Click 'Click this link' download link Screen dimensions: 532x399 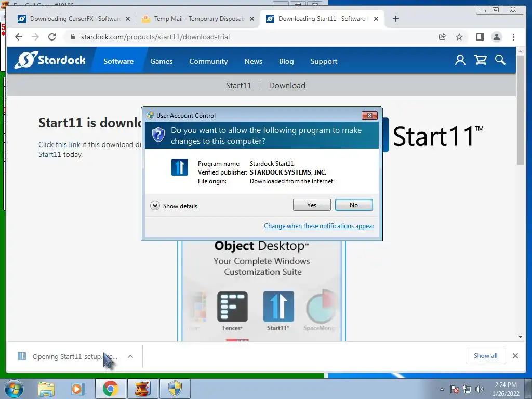pos(59,144)
